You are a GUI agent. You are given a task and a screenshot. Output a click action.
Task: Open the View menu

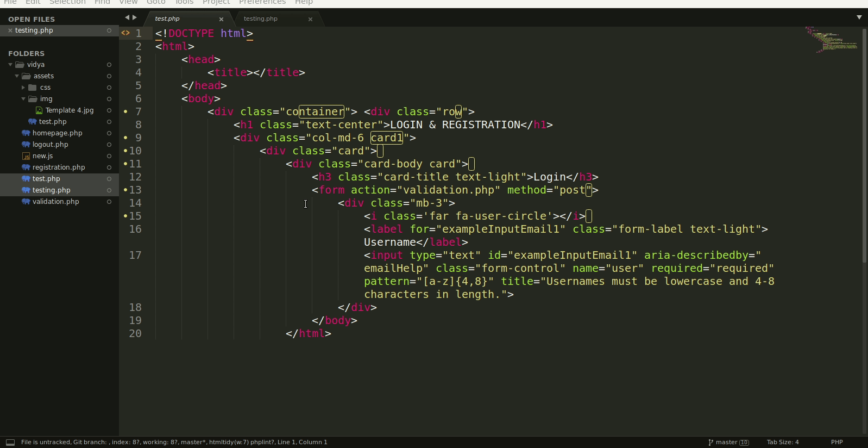pyautogui.click(x=128, y=2)
